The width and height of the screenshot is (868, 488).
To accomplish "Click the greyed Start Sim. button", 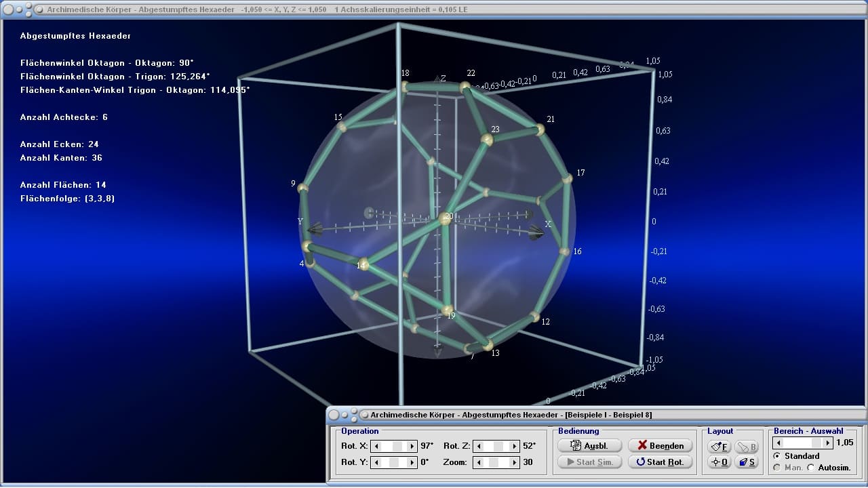I will point(589,462).
